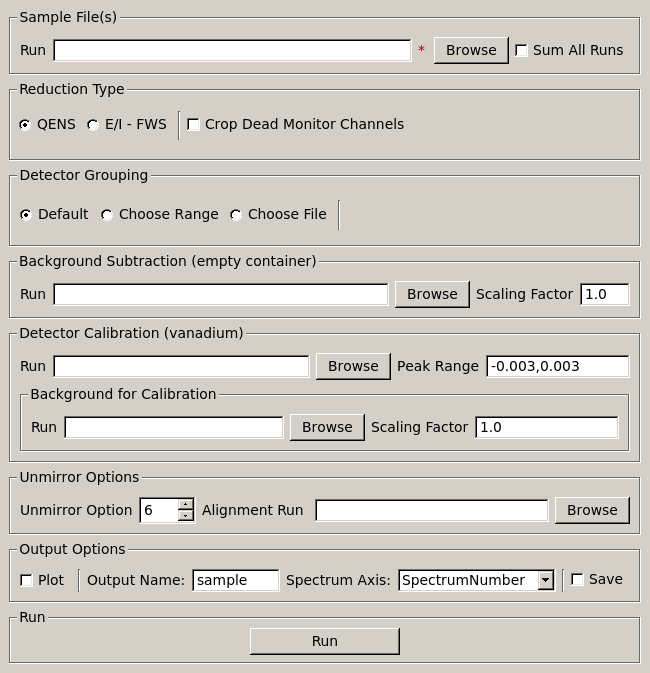650x673 pixels.
Task: Open the Spectrum Axis dropdown
Action: click(545, 580)
